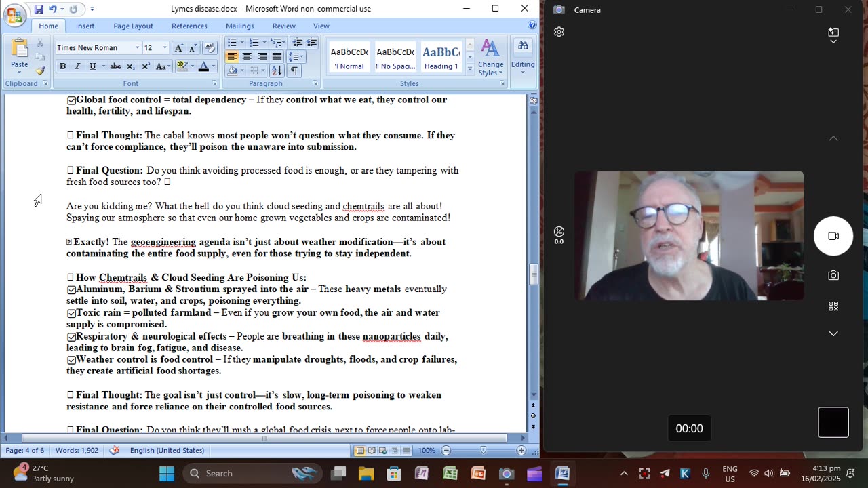Open the font size dropdown
The image size is (868, 488).
[164, 47]
